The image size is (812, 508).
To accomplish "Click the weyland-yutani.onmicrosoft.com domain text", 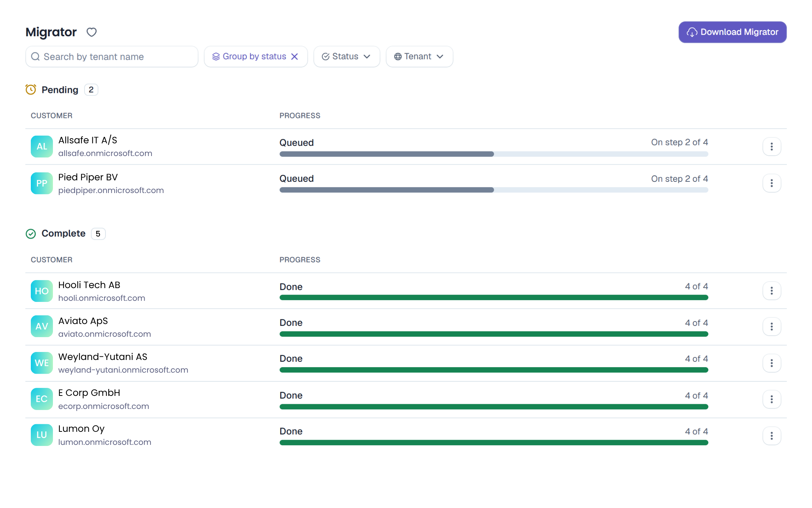I will 123,370.
